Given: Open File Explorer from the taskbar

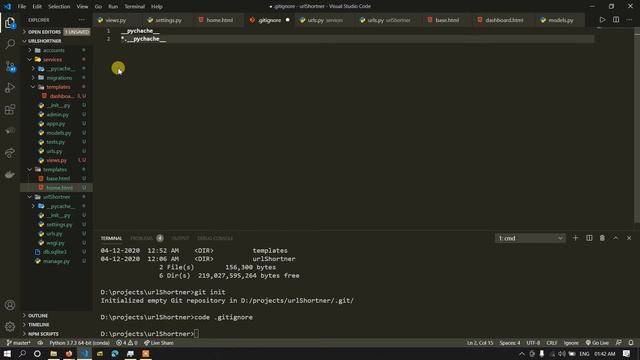Looking at the screenshot, I should coord(53,353).
